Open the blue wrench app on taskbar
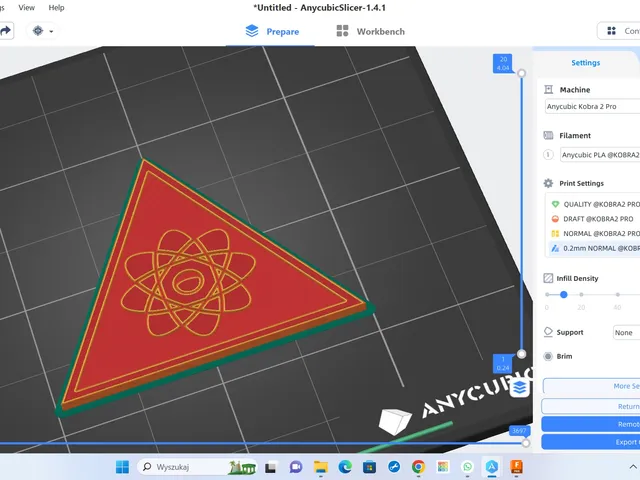The image size is (640, 480). click(x=394, y=467)
